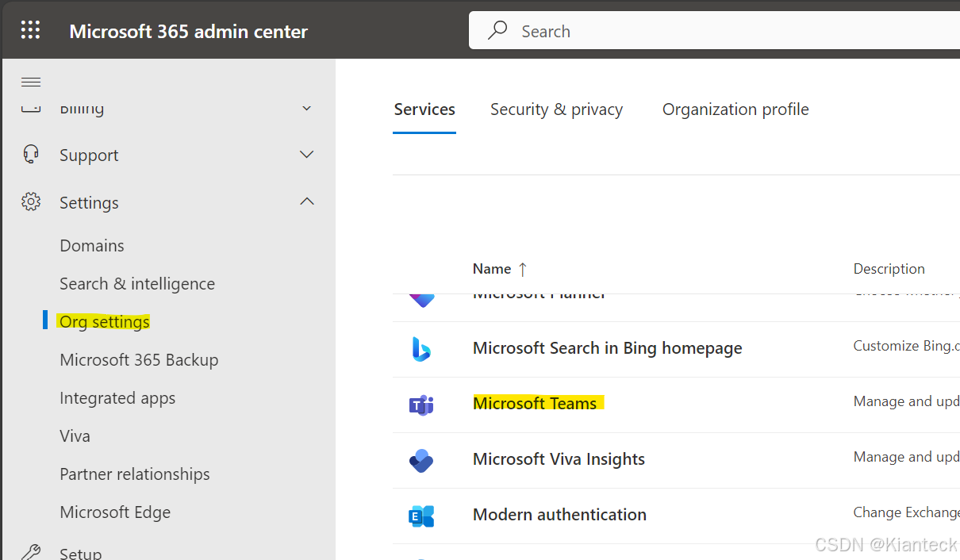Click the Setup wrench icon
Viewport: 960px width, 560px height.
(x=31, y=552)
